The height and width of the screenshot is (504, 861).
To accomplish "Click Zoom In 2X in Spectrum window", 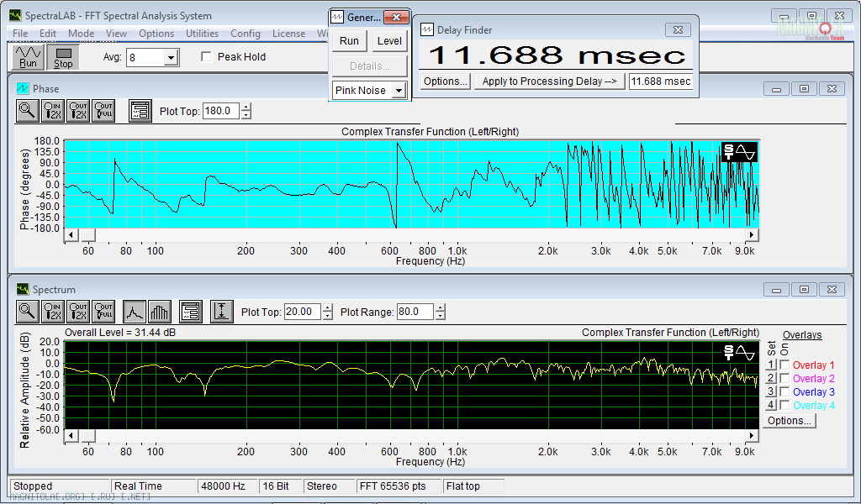I will (x=53, y=312).
